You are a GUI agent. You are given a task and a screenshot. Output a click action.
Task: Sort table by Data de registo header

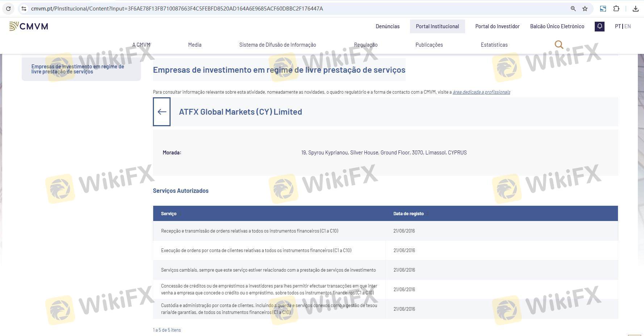(408, 214)
